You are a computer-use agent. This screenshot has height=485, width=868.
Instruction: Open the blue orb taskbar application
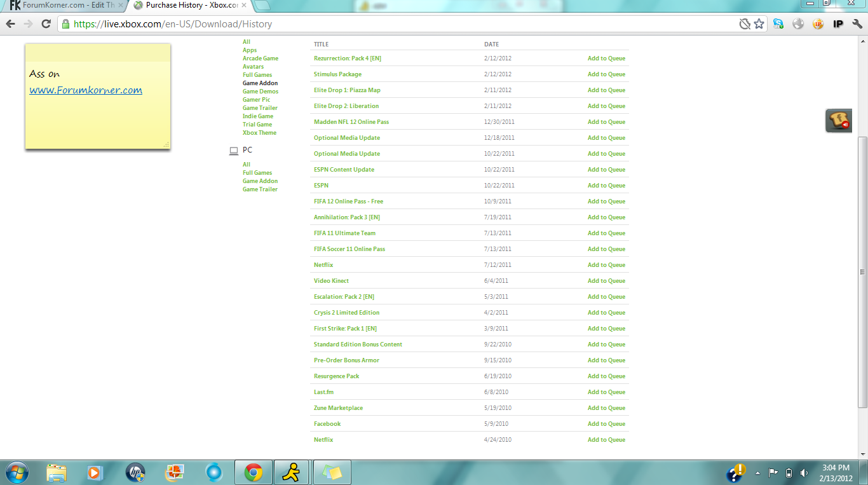[x=214, y=472]
